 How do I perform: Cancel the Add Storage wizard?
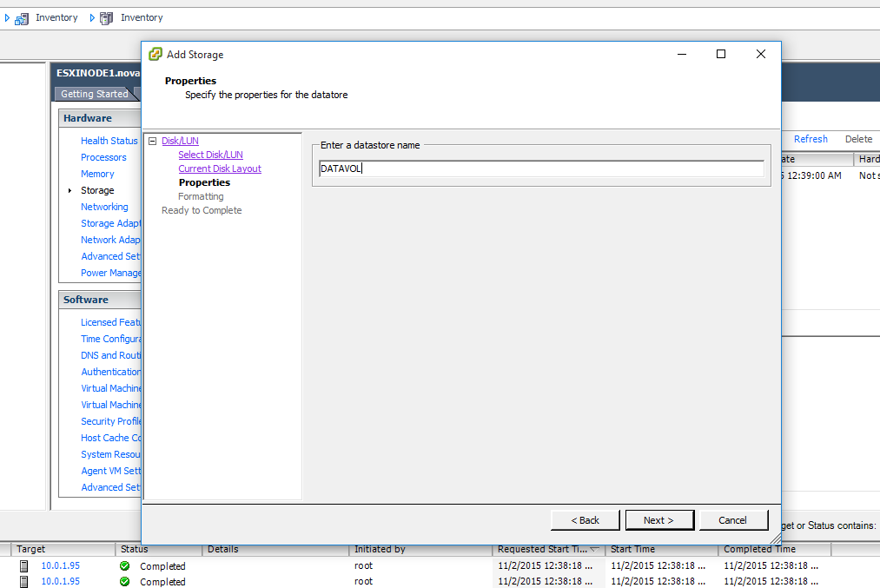tap(733, 520)
